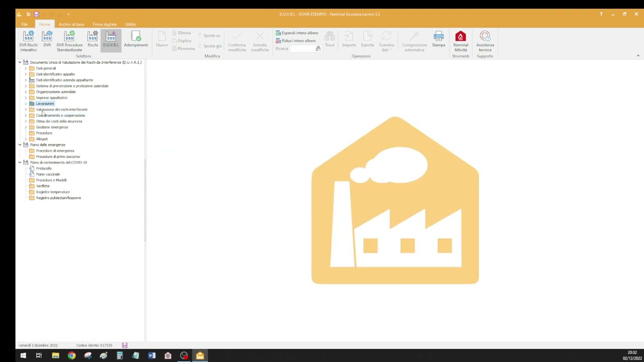Select Valutazione dei rischi interferenti

(61, 110)
